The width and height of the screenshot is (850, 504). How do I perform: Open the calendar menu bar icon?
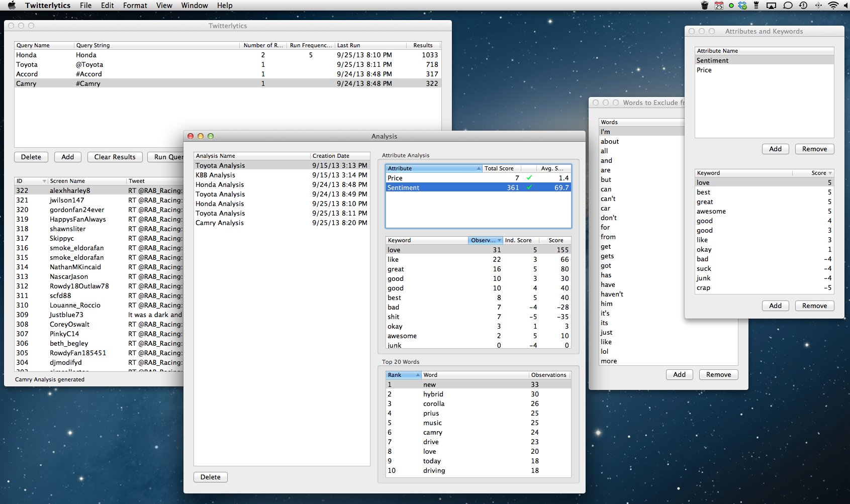(719, 6)
